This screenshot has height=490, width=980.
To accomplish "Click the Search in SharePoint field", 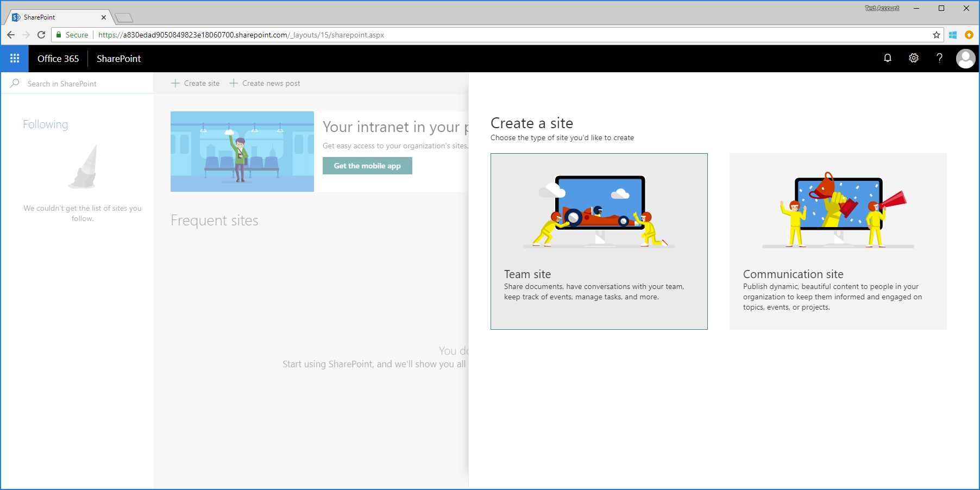I will coord(77,83).
